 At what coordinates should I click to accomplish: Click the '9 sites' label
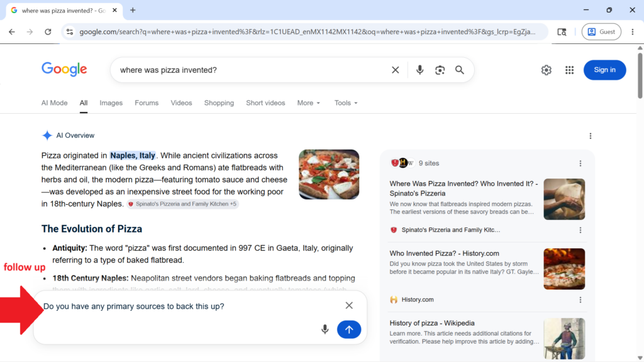(x=429, y=163)
